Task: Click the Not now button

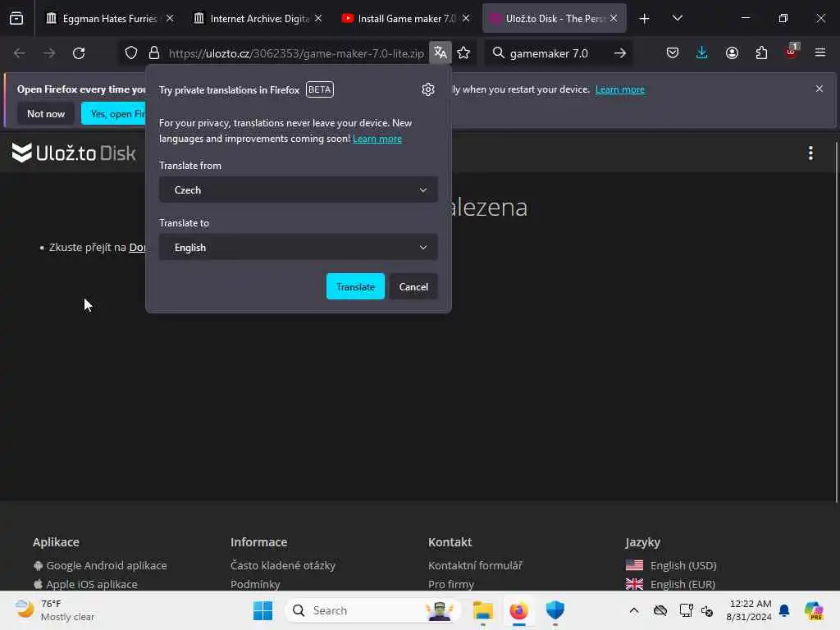Action: [46, 113]
